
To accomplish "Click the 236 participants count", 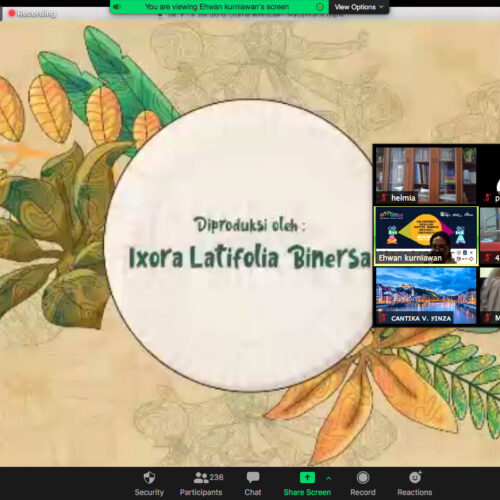I will 217,477.
